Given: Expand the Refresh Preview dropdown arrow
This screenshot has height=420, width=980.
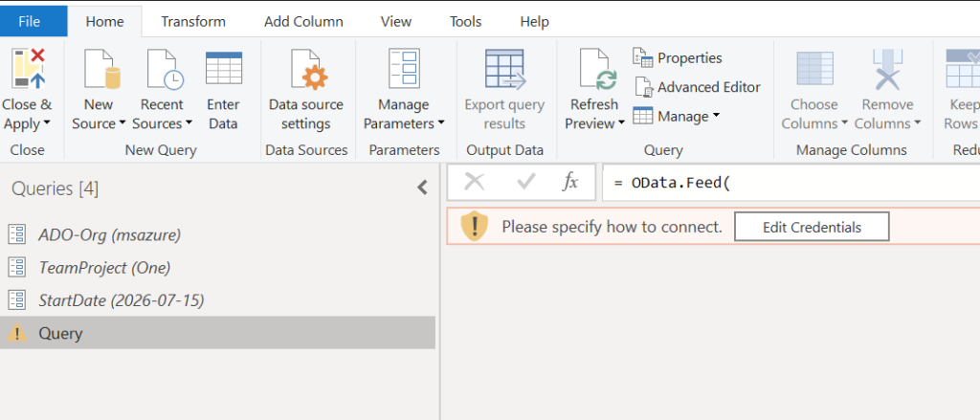Looking at the screenshot, I should 621,123.
